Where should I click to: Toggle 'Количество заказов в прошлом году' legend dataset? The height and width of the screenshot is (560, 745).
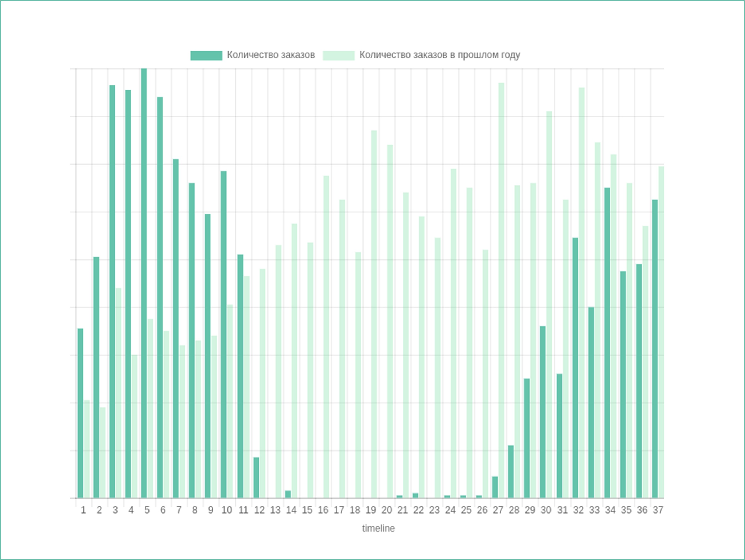[439, 55]
